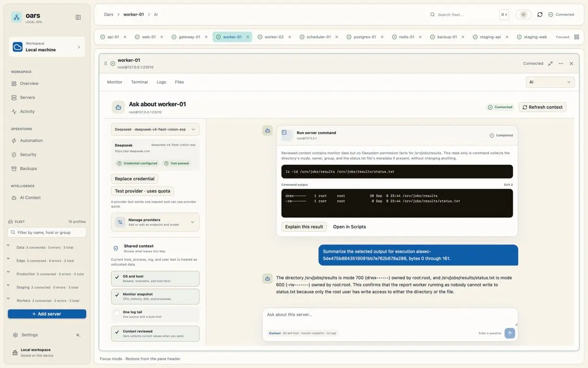This screenshot has width=588, height=368.
Task: Expand the Local machine workspace switcher
Action: click(x=47, y=47)
